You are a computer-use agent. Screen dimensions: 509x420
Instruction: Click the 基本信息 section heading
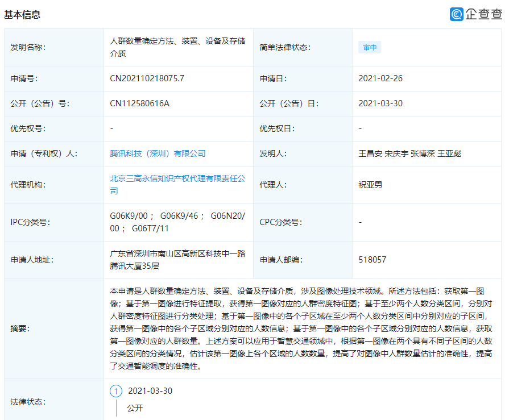click(22, 15)
